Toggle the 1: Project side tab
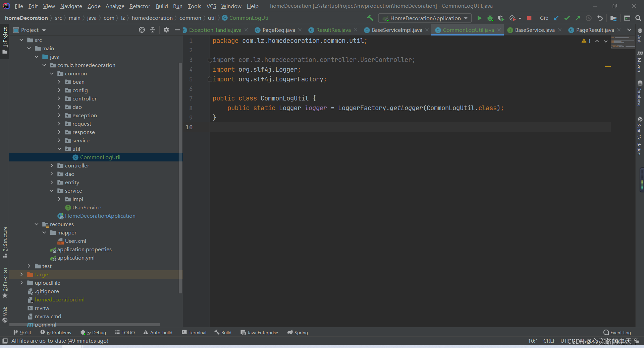This screenshot has height=348, width=644. point(5,41)
